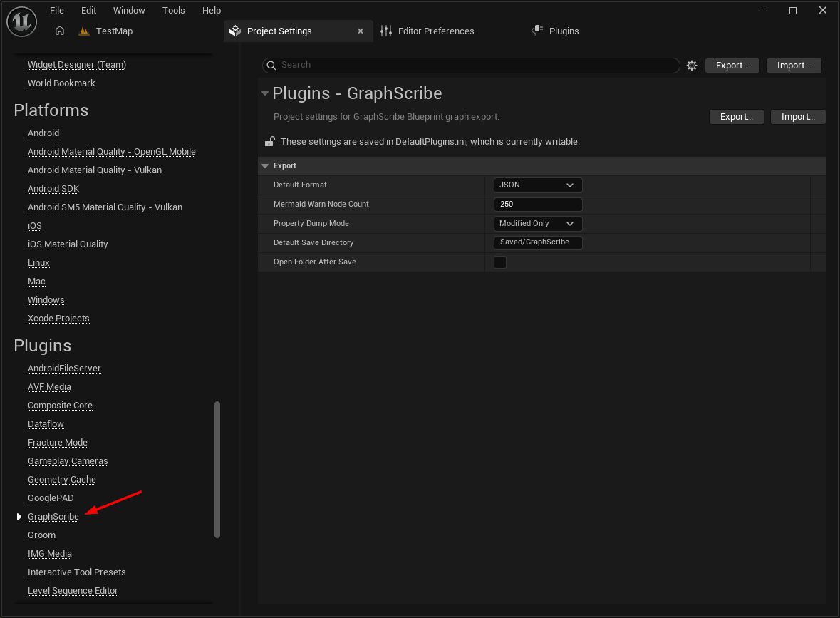Image resolution: width=840 pixels, height=618 pixels.
Task: Open Windows platform settings
Action: tap(46, 299)
